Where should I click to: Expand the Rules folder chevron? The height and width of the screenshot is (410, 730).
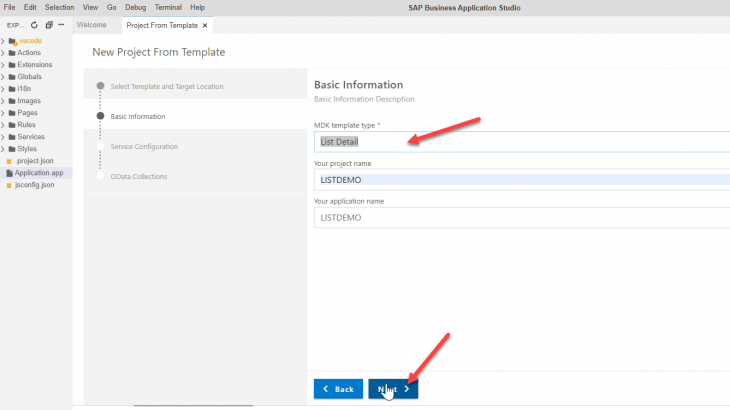[x=3, y=125]
